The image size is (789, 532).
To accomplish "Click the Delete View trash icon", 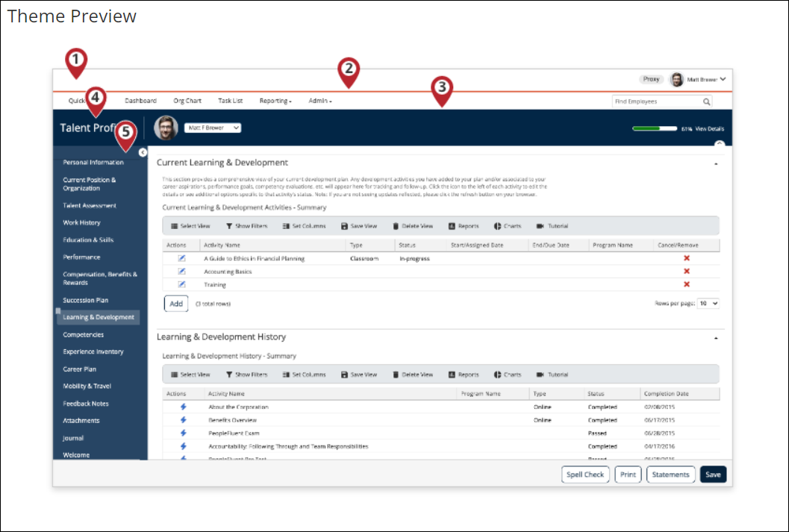I will (396, 225).
